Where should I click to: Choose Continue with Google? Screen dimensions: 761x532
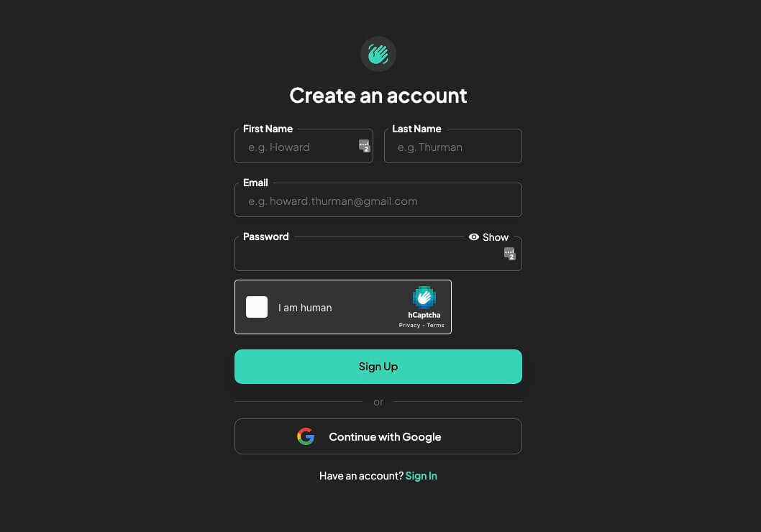pos(378,436)
